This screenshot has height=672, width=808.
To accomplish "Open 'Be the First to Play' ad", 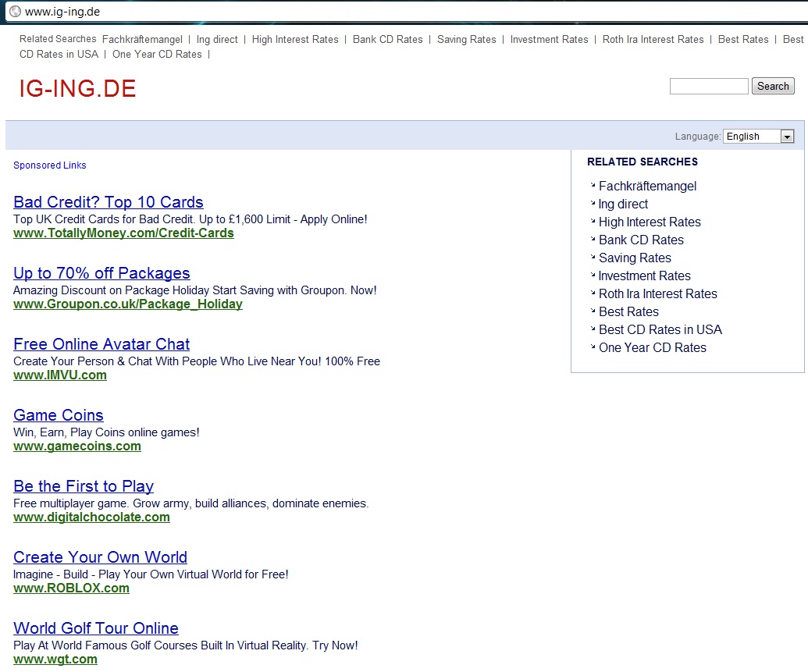I will click(x=84, y=486).
